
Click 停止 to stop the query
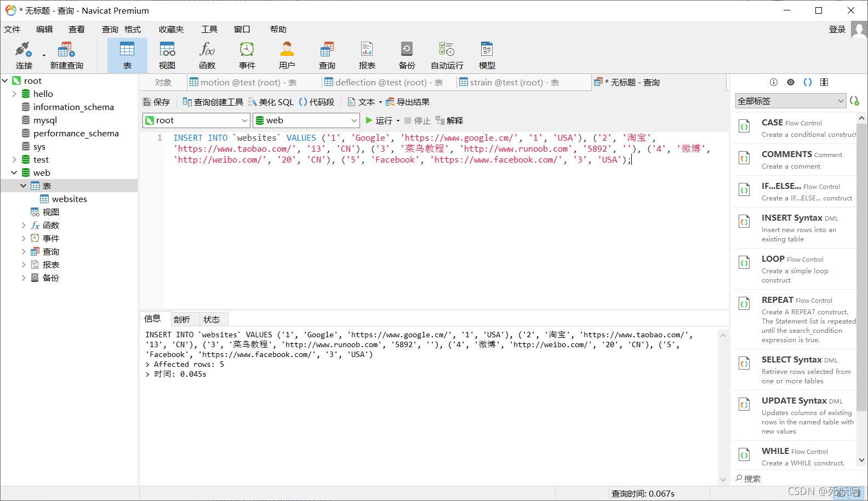point(418,120)
